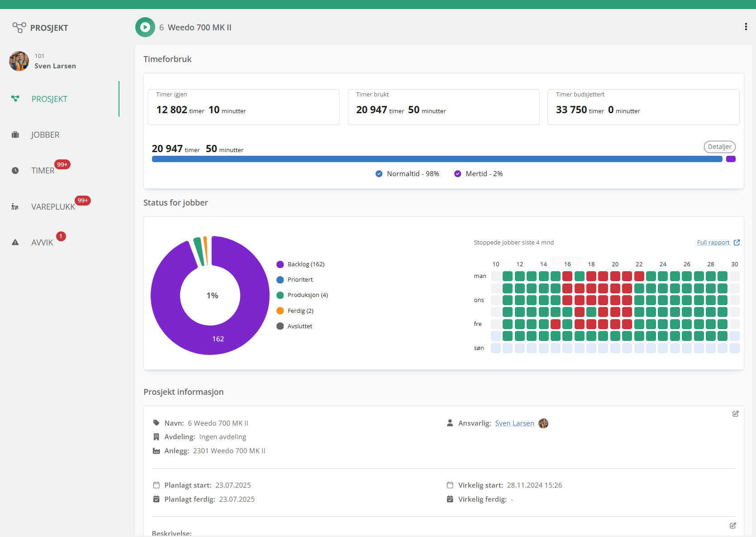This screenshot has width=756, height=537.
Task: Open the three-dot options menu
Action: tap(746, 27)
